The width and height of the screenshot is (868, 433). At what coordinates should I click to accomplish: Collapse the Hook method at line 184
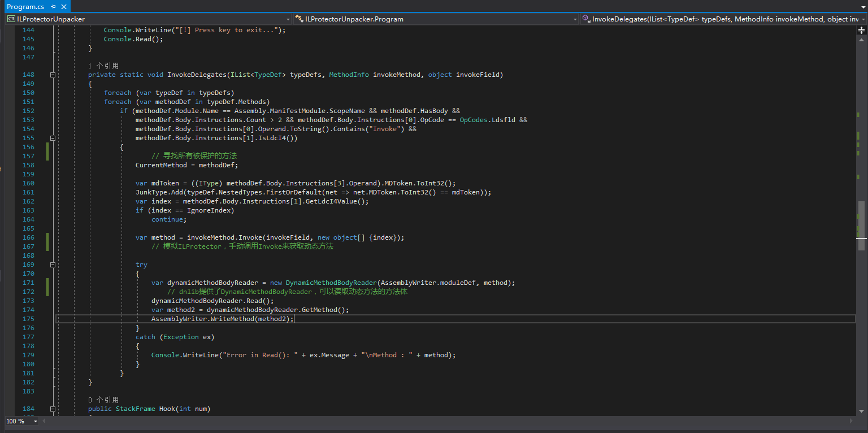[x=53, y=409]
